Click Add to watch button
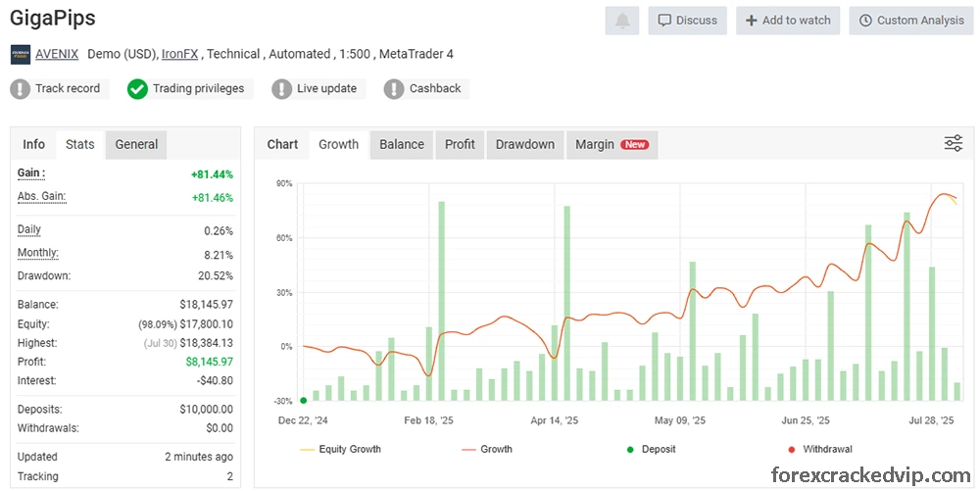Screen dimensions: 980x491 pos(788,21)
